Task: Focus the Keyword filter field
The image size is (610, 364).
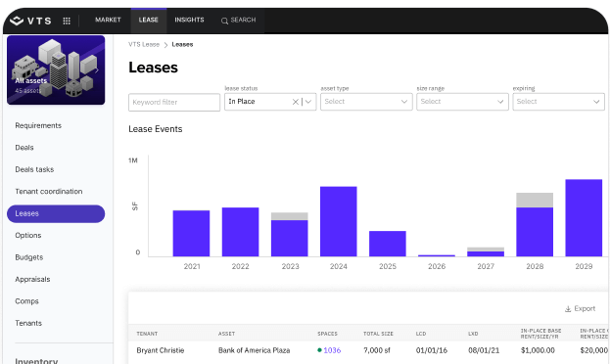Action: 174,103
